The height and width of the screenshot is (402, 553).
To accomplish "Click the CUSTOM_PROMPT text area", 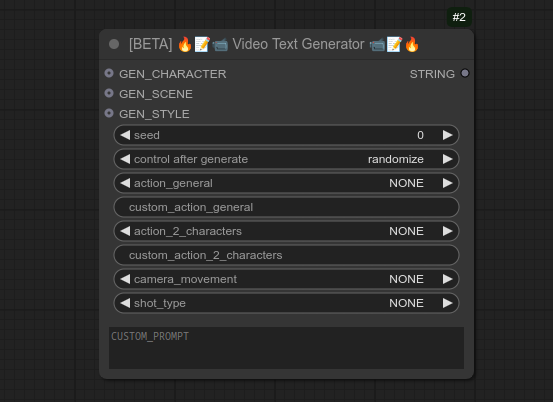I will (286, 348).
